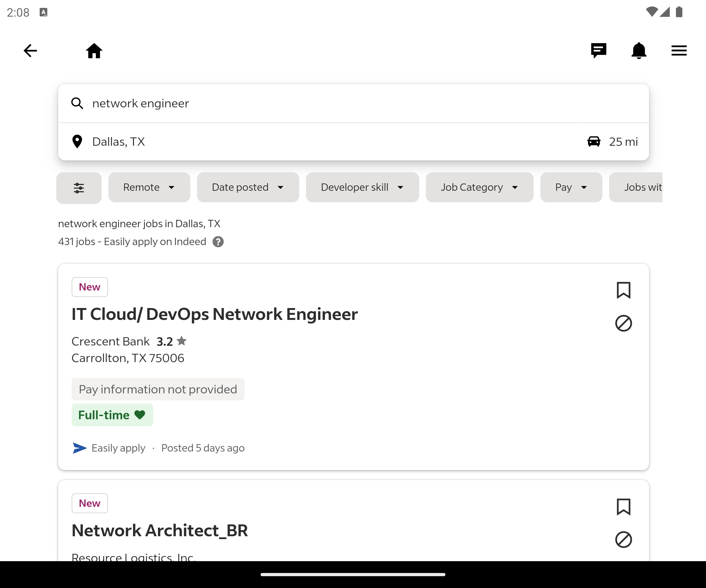Open the Indeed home icon
Image resolution: width=706 pixels, height=588 pixels.
94,51
